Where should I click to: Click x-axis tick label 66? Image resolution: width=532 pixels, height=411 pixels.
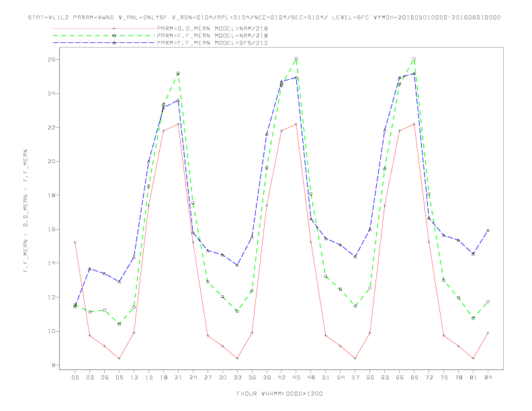[x=400, y=377]
